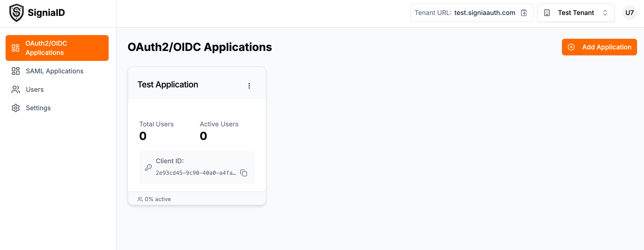Image resolution: width=644 pixels, height=250 pixels.
Task: Click the SigniaID shield logo
Action: [x=16, y=12]
